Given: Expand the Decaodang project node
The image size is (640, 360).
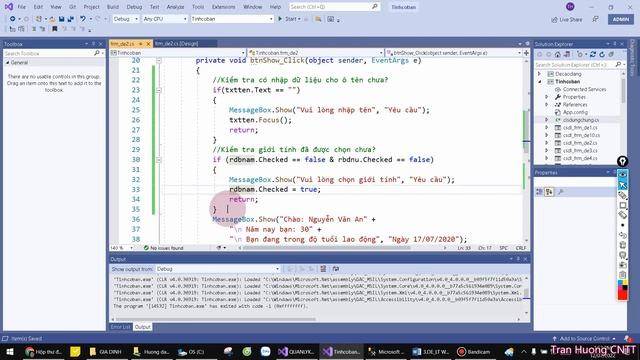Looking at the screenshot, I should (540, 74).
